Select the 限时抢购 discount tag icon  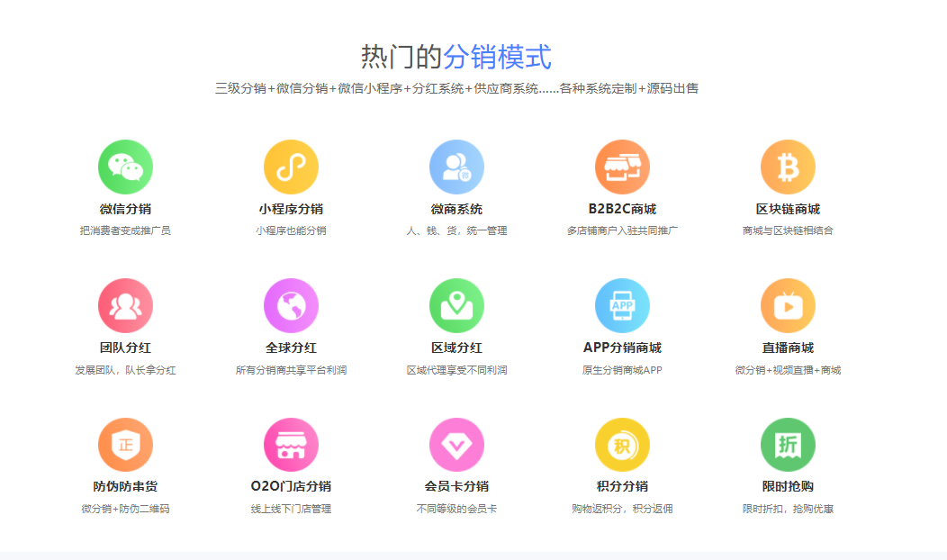coord(788,444)
